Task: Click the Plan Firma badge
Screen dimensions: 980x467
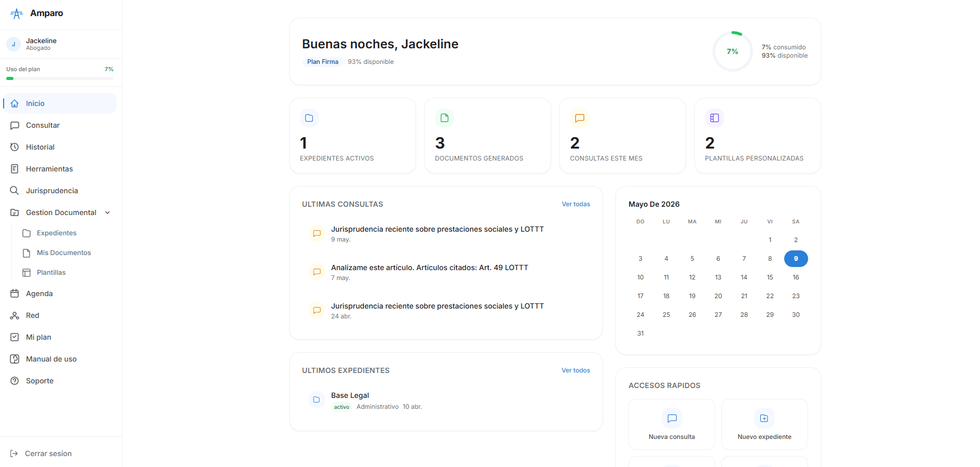Action: tap(323, 62)
